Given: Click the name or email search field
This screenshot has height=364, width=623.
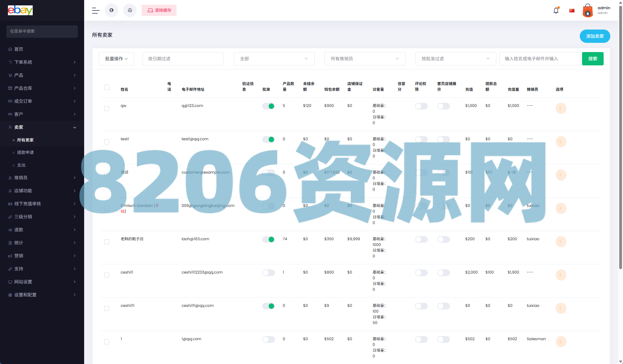Looking at the screenshot, I should click(539, 59).
